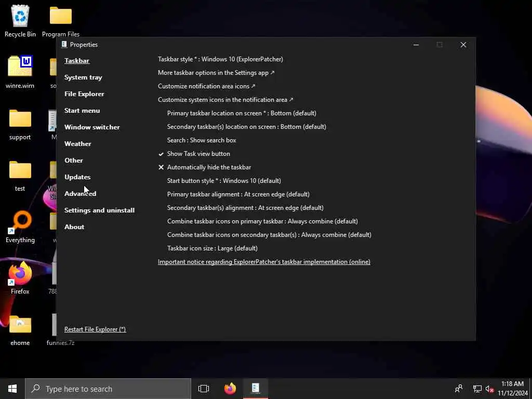
Task: Change Secondary taskbar(s) alignment setting
Action: pyautogui.click(x=245, y=208)
